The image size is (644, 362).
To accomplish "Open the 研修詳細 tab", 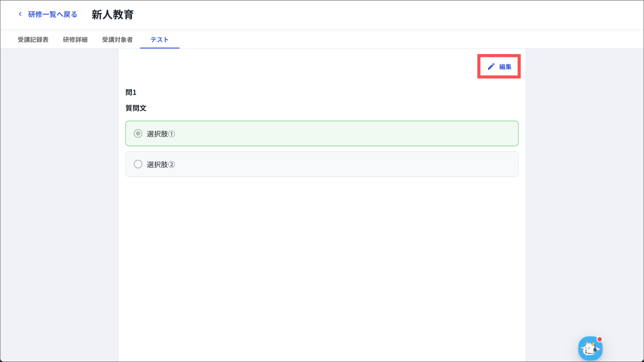I will pyautogui.click(x=75, y=40).
